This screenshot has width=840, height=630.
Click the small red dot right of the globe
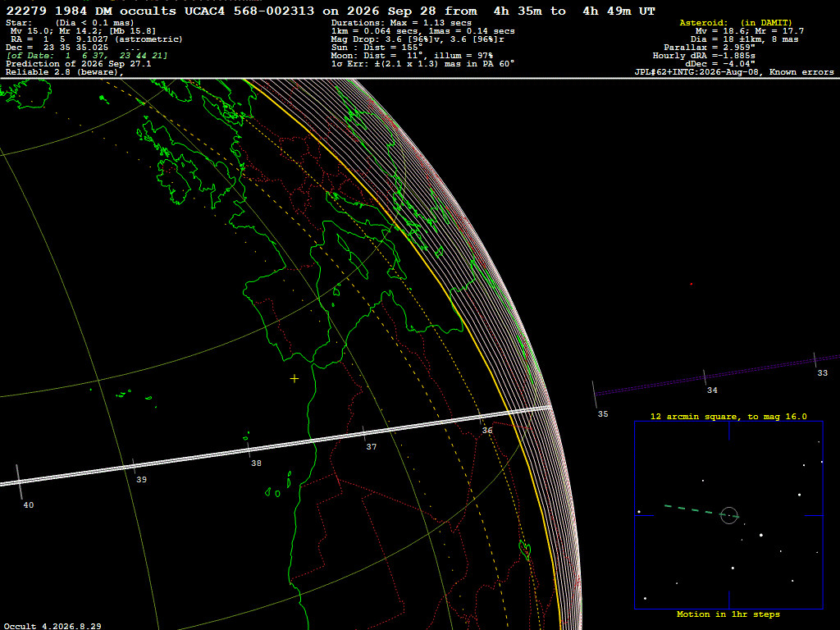point(691,284)
